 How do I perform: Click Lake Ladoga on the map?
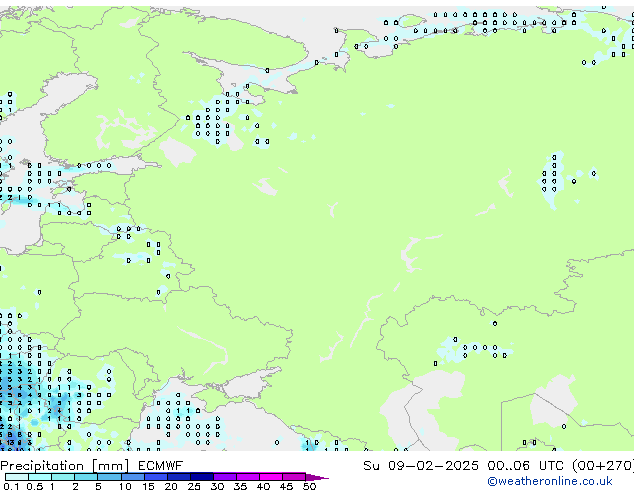click(x=178, y=152)
